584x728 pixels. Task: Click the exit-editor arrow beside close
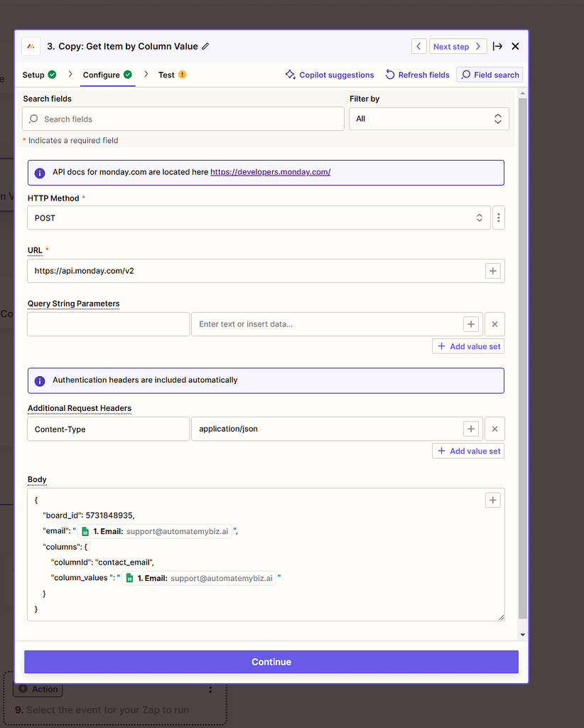click(x=497, y=46)
